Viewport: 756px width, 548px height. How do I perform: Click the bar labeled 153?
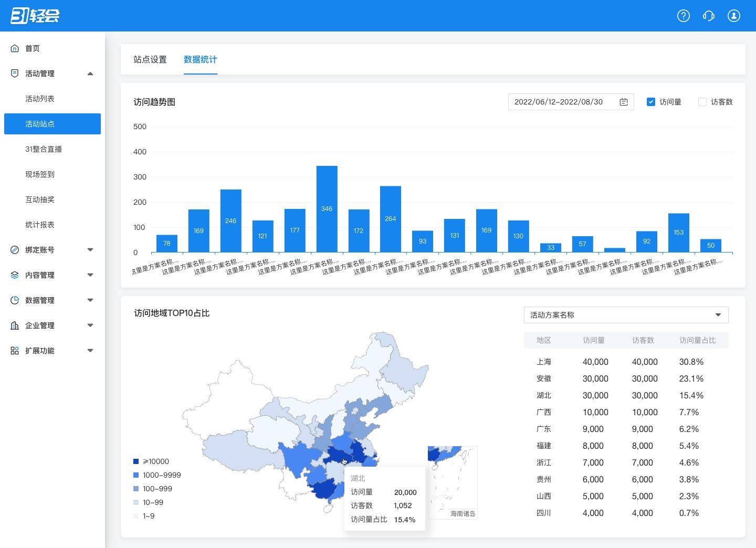click(x=679, y=233)
